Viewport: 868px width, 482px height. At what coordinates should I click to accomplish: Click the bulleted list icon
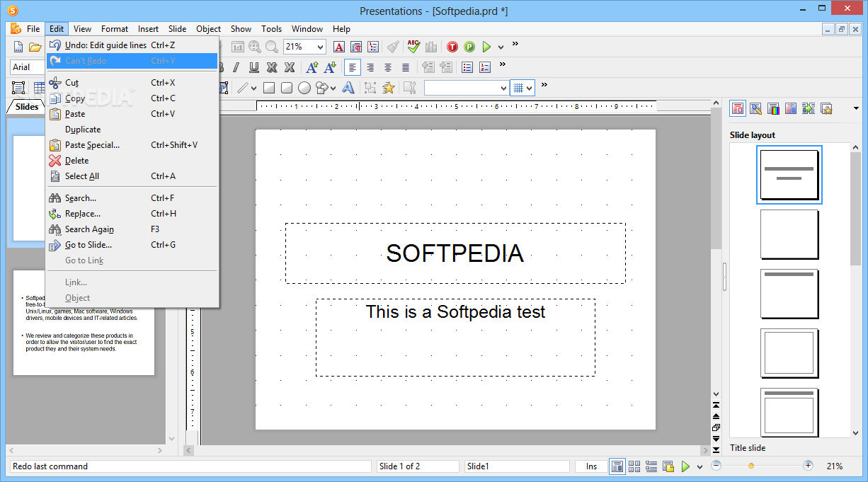coord(467,67)
